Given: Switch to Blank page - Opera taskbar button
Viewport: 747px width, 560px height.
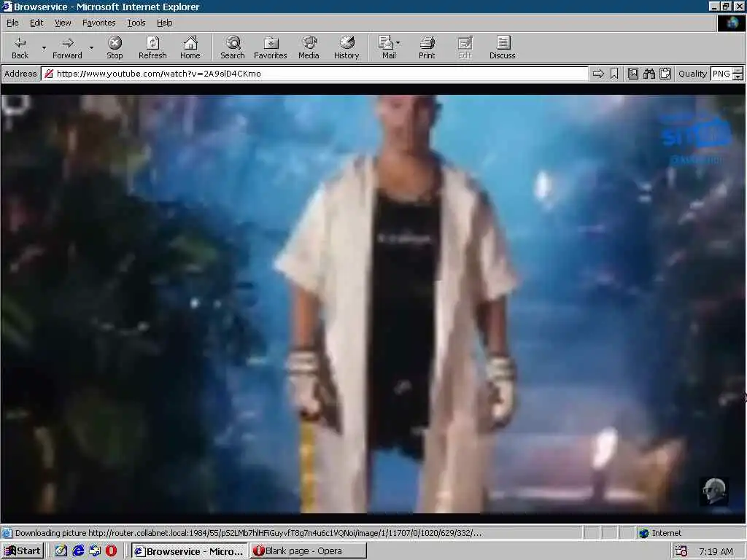Looking at the screenshot, I should tap(308, 551).
